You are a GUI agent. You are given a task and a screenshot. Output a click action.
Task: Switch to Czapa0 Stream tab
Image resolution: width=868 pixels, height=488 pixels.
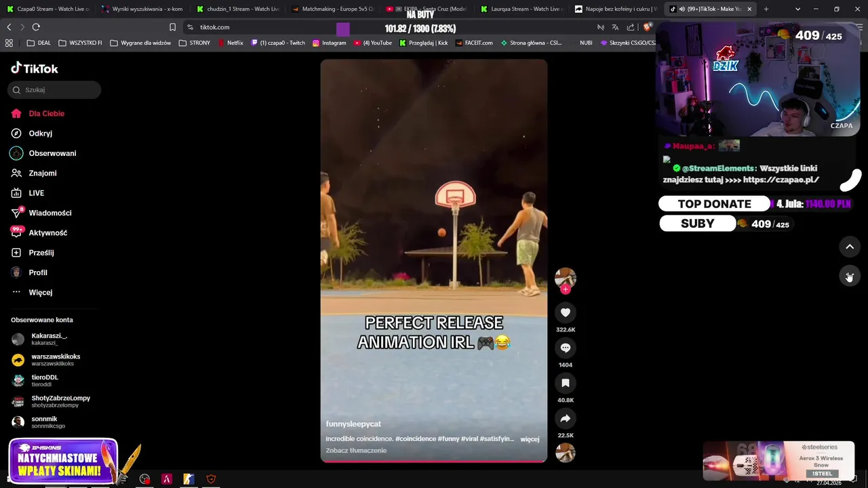coord(47,9)
